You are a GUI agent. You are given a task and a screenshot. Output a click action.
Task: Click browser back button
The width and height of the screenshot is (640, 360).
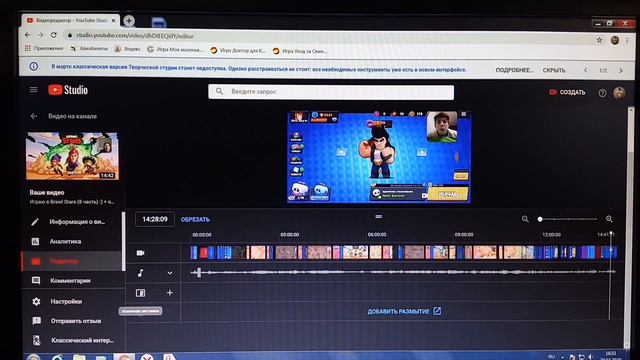(27, 35)
